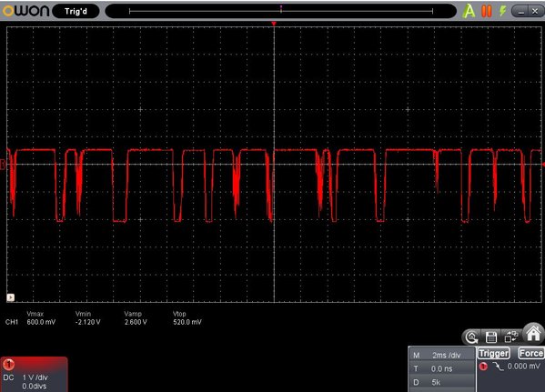This screenshot has height=392, width=545.
Task: Click the 1 V /div vertical scale
Action: pos(35,377)
